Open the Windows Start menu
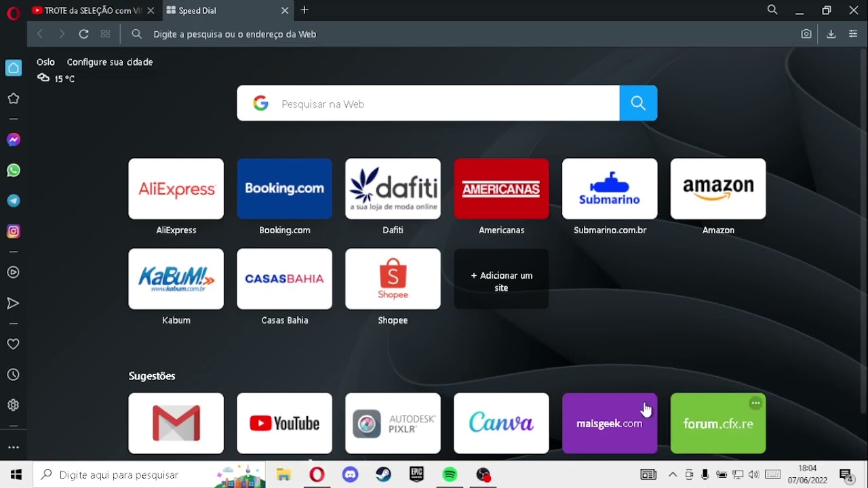 (16, 474)
